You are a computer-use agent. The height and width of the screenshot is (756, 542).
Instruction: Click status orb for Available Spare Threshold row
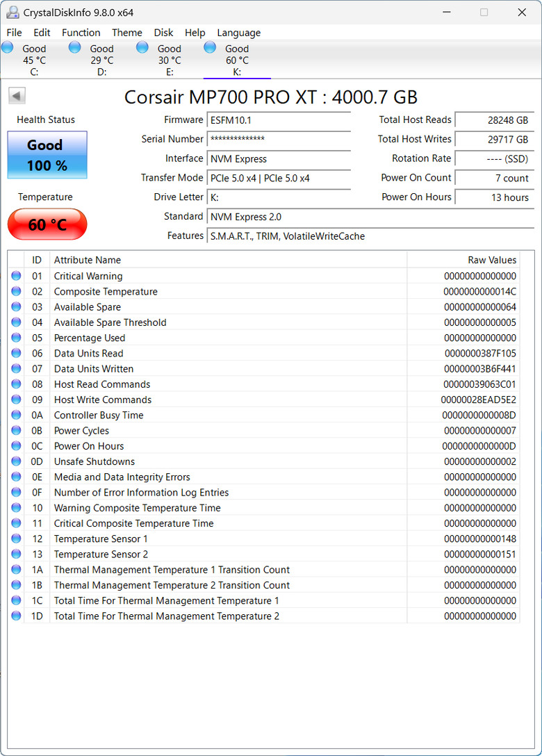click(17, 322)
